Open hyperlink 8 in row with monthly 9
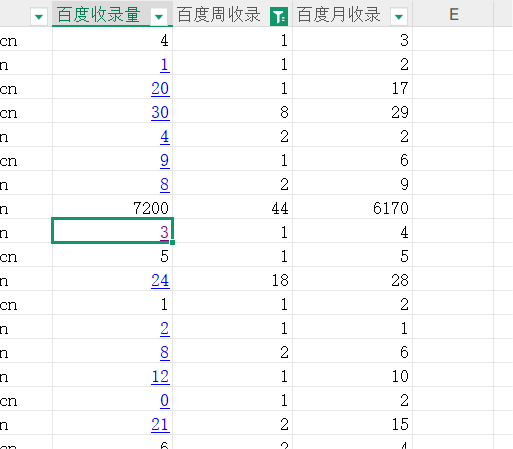 164,185
